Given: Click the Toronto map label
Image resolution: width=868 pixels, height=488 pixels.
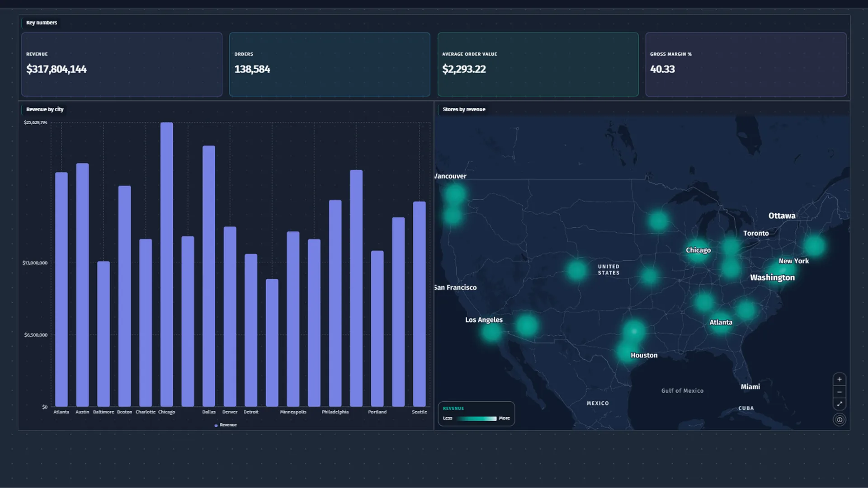Looking at the screenshot, I should pyautogui.click(x=756, y=234).
